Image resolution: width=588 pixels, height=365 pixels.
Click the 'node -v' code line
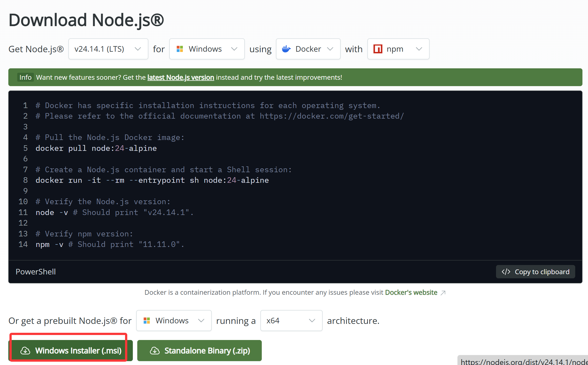pos(114,212)
